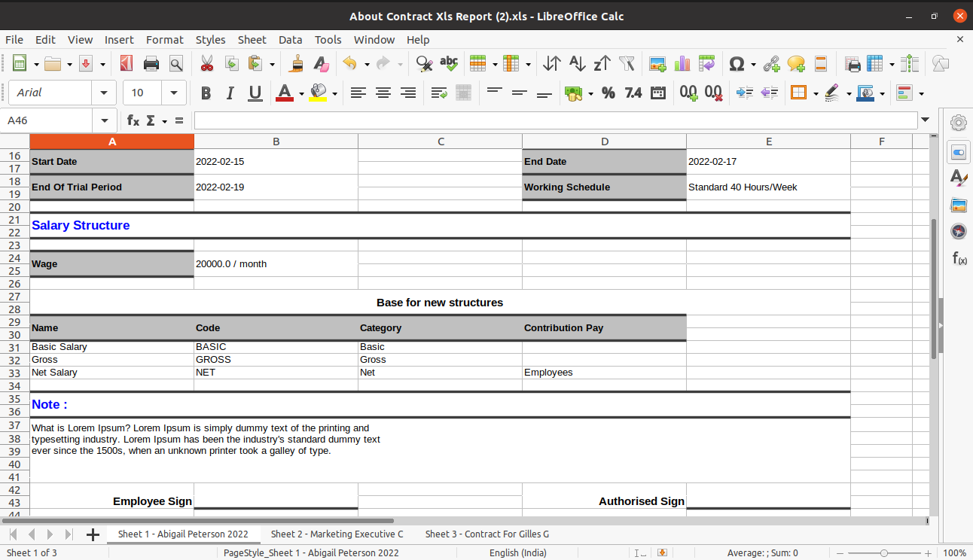Click the Function Wizard fx button
The width and height of the screenshot is (973, 560).
coord(133,120)
